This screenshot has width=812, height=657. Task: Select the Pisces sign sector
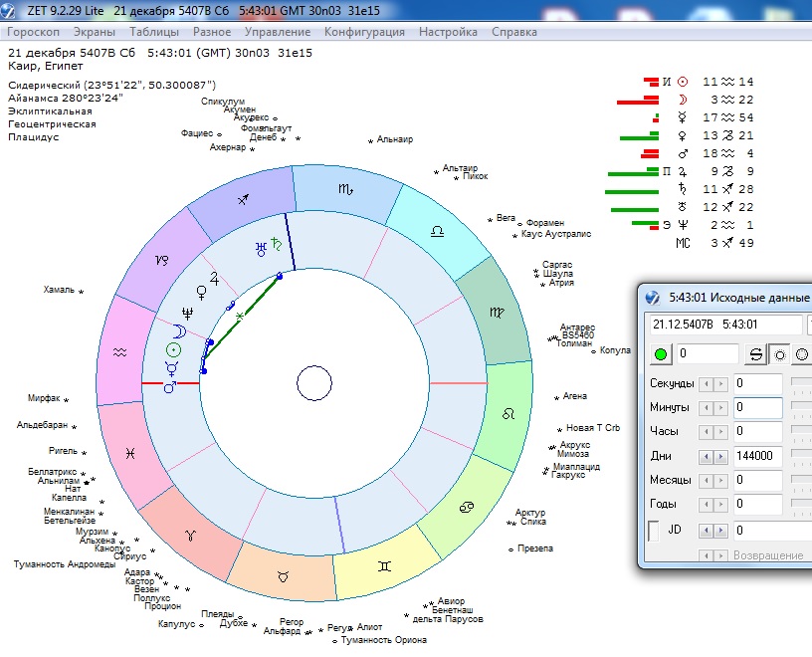(x=130, y=453)
